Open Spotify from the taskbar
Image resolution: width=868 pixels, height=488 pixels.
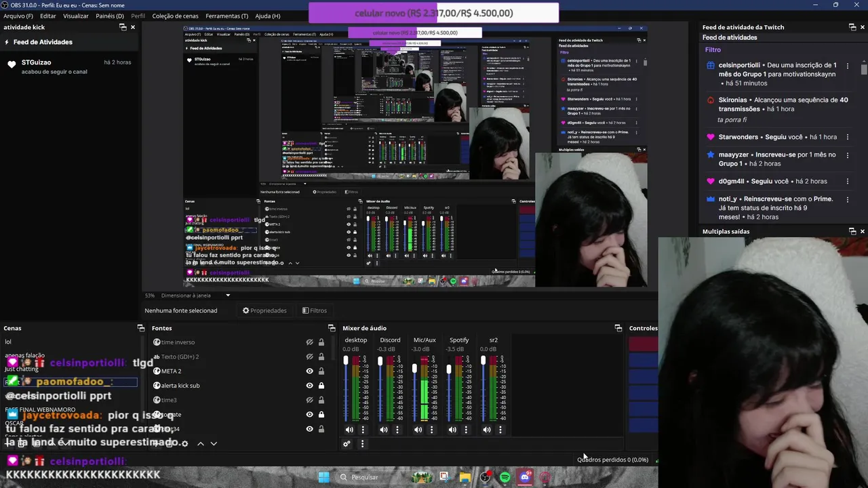point(505,477)
